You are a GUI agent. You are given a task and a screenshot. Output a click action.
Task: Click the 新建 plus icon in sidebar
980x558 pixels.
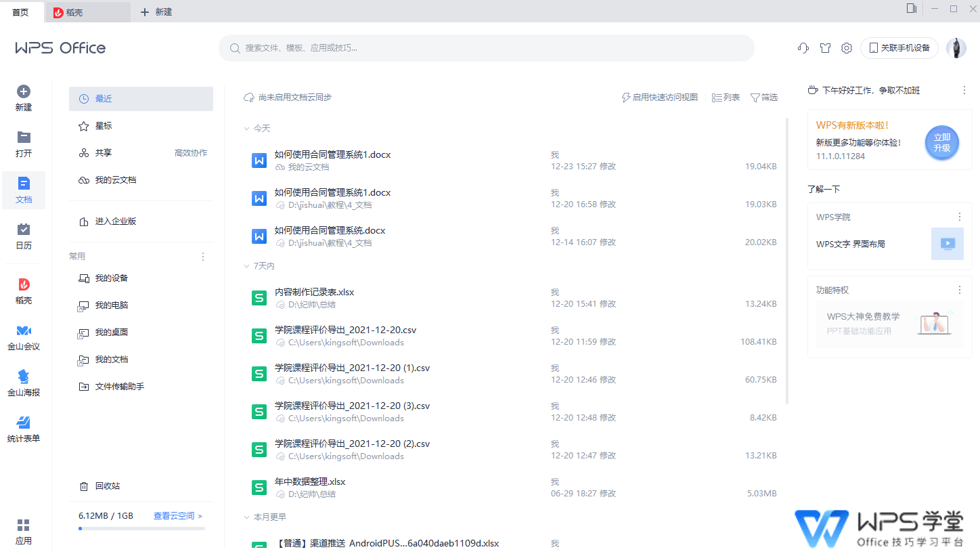click(24, 91)
